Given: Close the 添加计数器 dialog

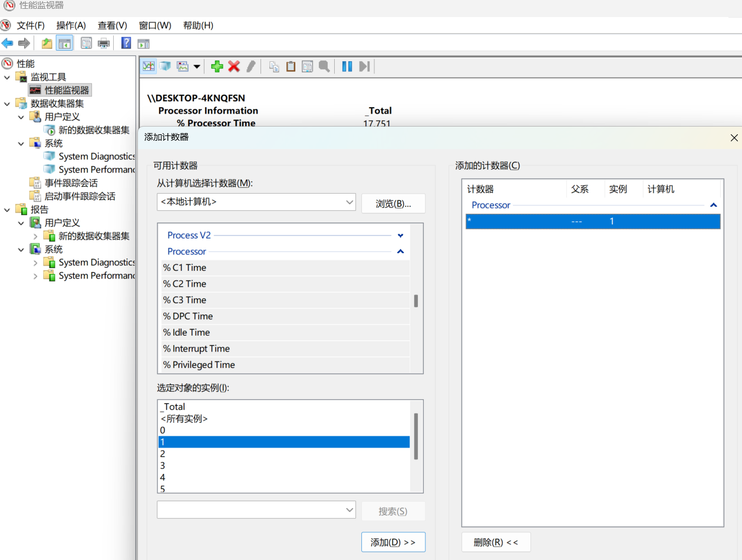Looking at the screenshot, I should click(x=734, y=137).
